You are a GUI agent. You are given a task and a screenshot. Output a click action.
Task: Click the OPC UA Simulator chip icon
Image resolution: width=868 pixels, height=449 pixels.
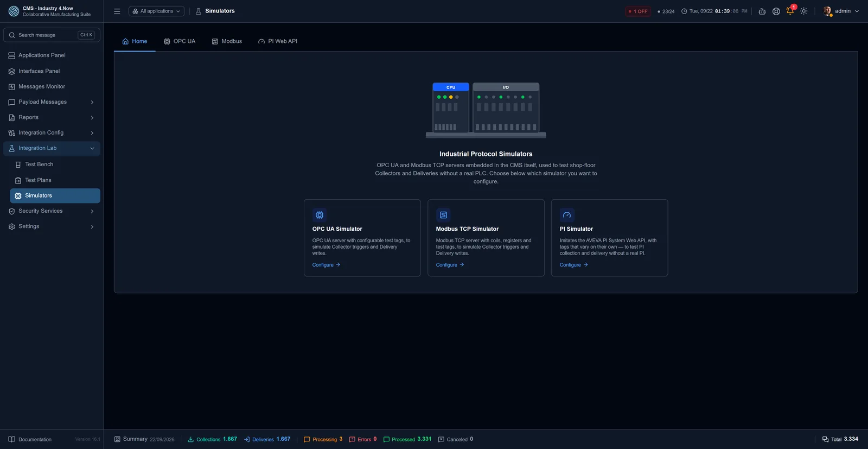coord(320,215)
